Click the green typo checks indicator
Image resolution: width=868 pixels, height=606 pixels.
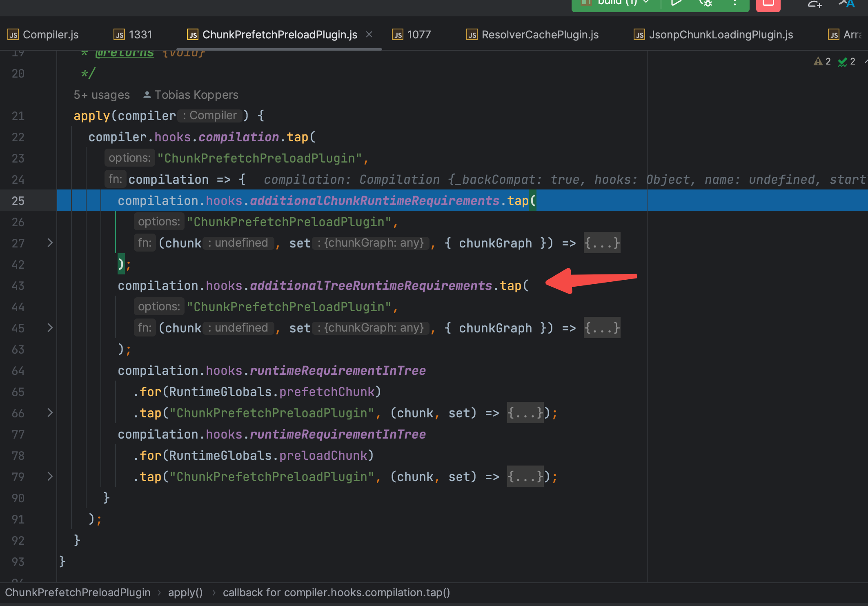tap(846, 61)
